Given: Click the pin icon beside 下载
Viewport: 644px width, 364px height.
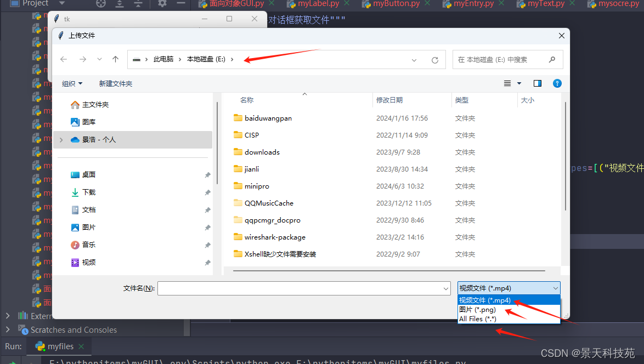Looking at the screenshot, I should [207, 193].
